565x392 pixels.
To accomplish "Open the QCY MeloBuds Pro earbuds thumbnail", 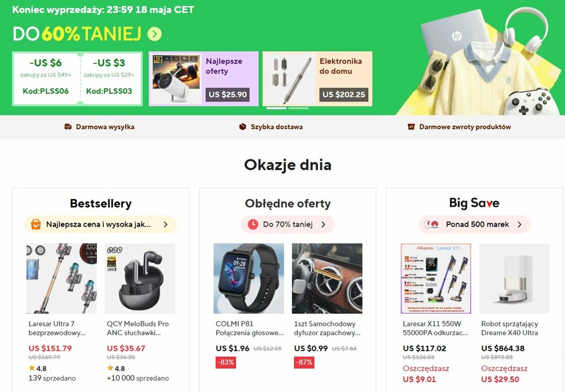I will click(140, 278).
